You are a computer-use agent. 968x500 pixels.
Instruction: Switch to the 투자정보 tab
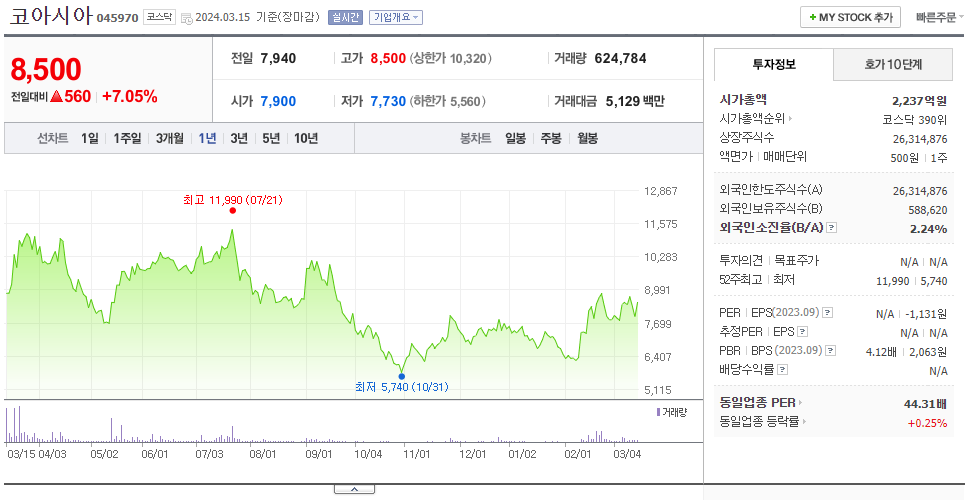click(774, 64)
